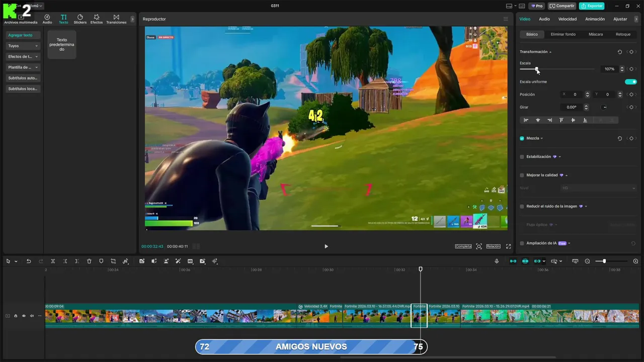Add a keyframe for Escala
The image size is (644, 362).
631,69
